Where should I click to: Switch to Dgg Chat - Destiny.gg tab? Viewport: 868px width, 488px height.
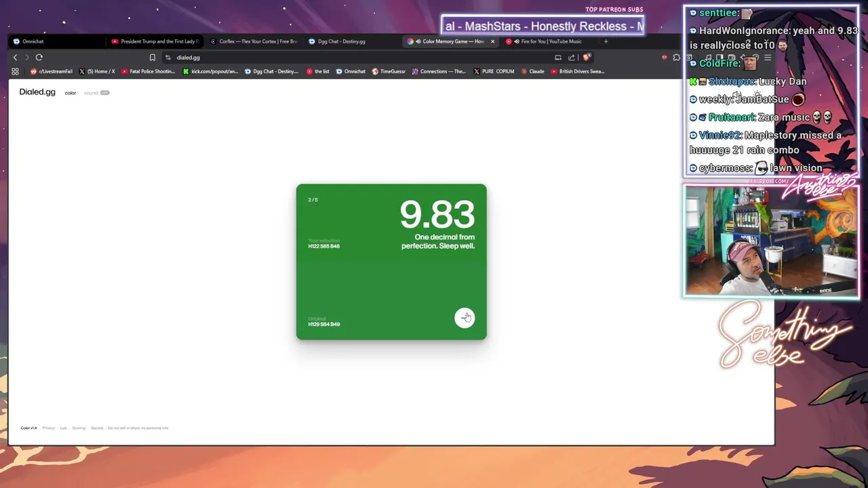coord(351,41)
